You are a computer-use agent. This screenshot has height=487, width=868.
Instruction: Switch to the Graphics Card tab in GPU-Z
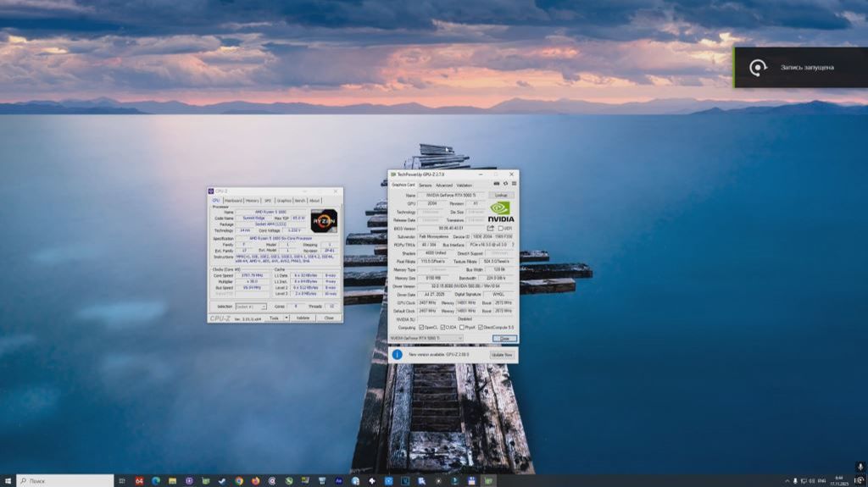(x=403, y=185)
